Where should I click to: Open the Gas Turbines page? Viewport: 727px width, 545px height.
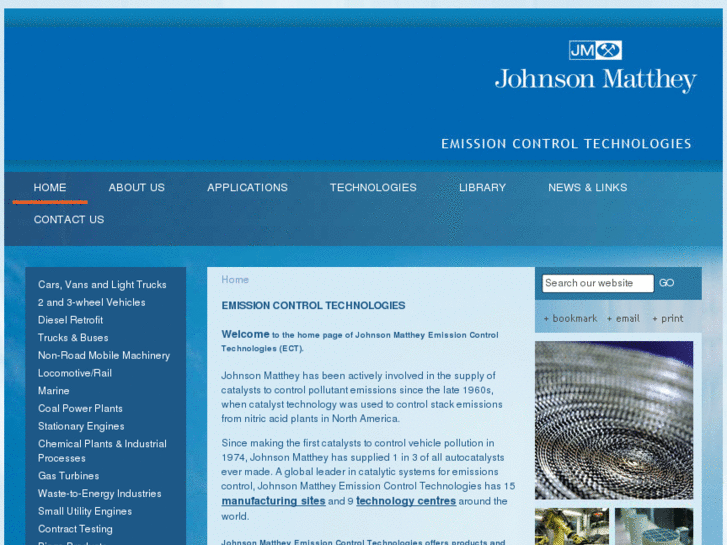coord(69,475)
